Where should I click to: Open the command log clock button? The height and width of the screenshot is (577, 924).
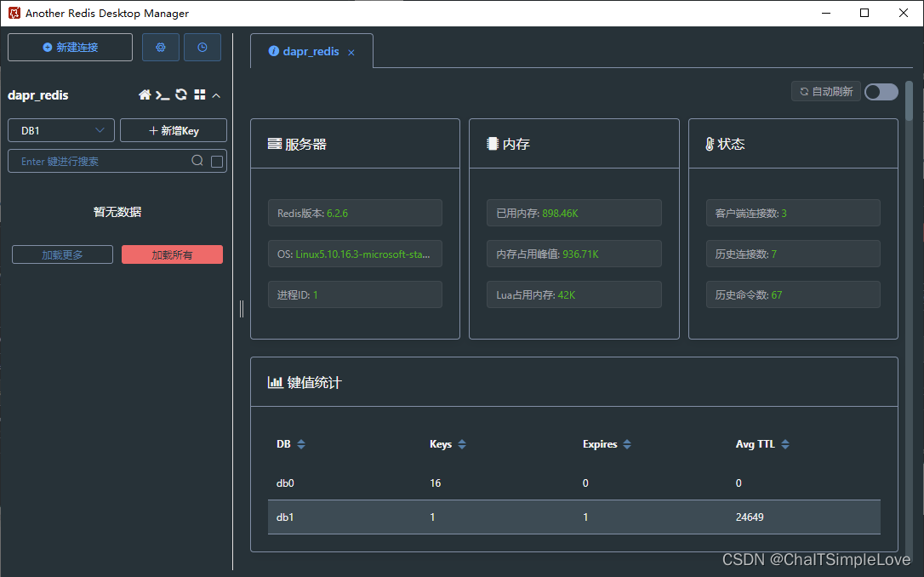[x=202, y=47]
